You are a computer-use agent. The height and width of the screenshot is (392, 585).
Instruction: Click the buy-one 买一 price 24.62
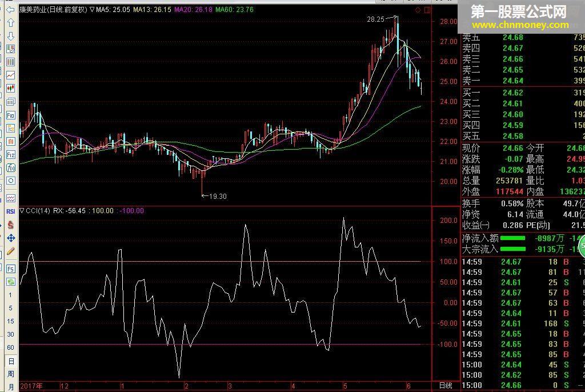coord(512,93)
